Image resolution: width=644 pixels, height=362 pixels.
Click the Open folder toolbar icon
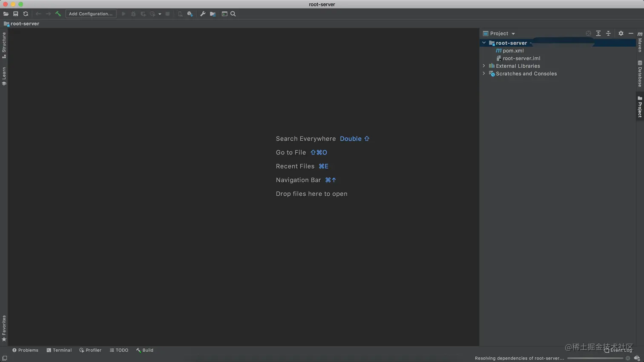(x=6, y=14)
